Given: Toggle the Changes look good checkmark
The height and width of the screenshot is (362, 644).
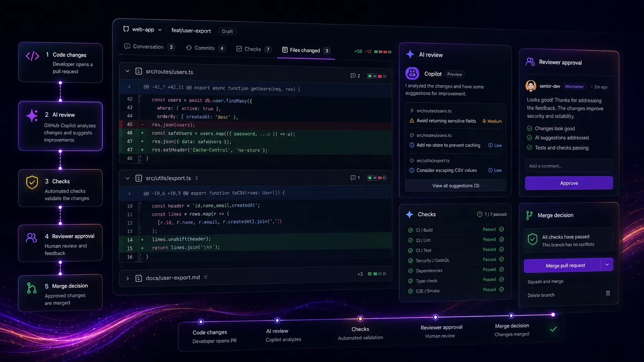Looking at the screenshot, I should point(529,128).
